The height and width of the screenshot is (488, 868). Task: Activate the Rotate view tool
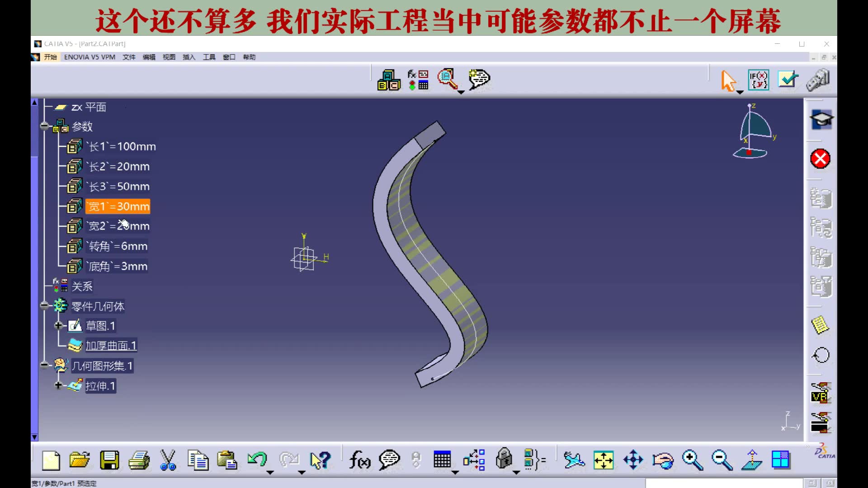pos(662,460)
